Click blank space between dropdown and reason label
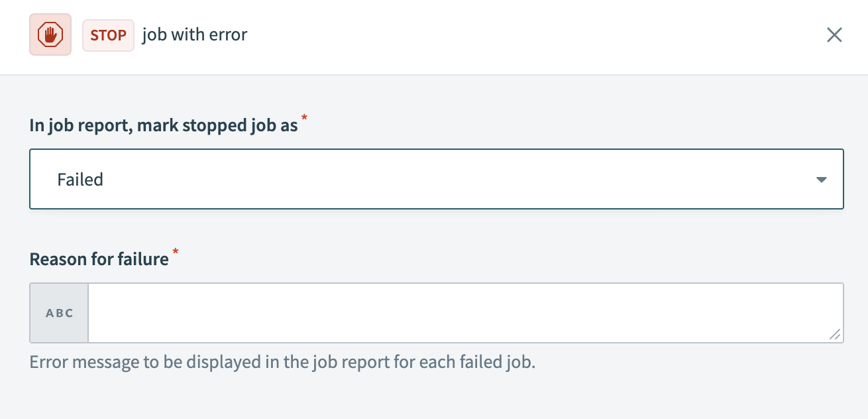Viewport: 868px width, 419px height. 434,229
